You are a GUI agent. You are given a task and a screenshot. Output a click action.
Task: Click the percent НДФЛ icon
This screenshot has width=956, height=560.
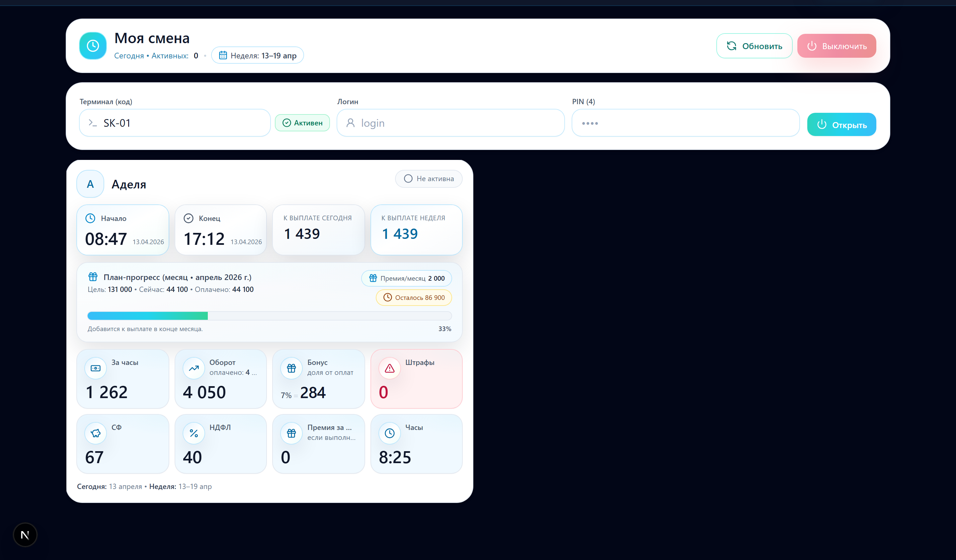(x=194, y=433)
